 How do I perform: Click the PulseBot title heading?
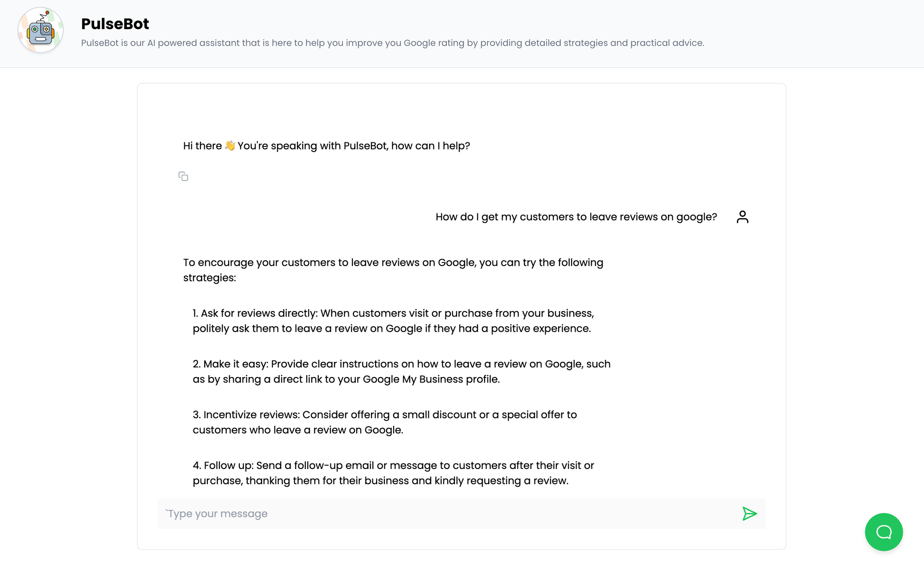coord(115,24)
